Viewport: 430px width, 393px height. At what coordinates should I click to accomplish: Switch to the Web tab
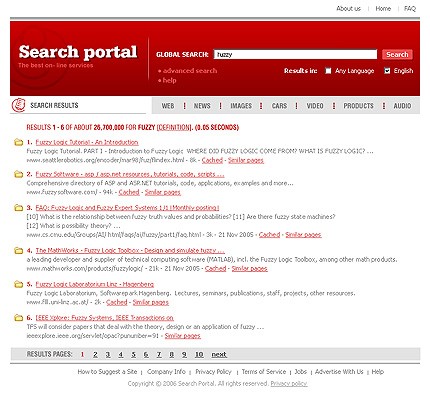coord(168,106)
